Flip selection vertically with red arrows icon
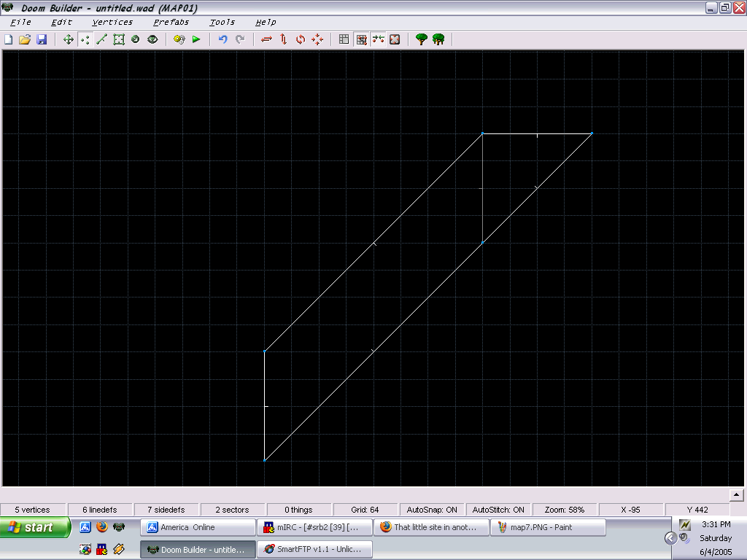This screenshot has height=560, width=747. [x=284, y=39]
